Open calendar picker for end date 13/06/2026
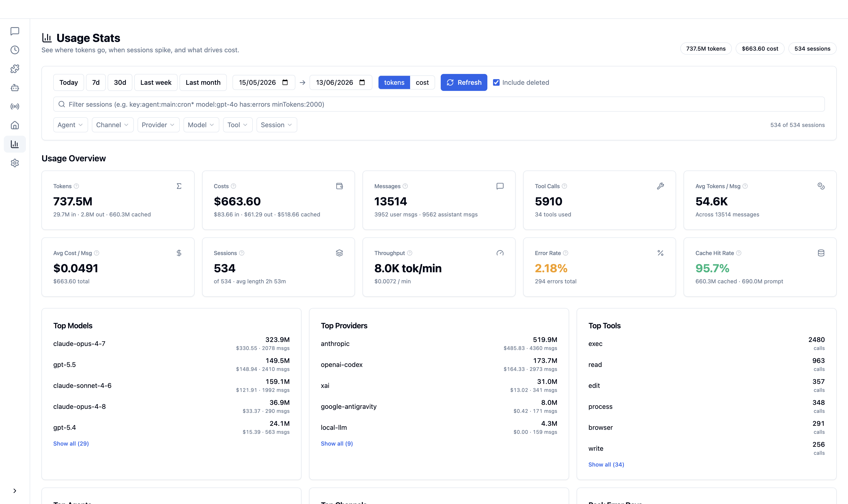 pyautogui.click(x=362, y=82)
